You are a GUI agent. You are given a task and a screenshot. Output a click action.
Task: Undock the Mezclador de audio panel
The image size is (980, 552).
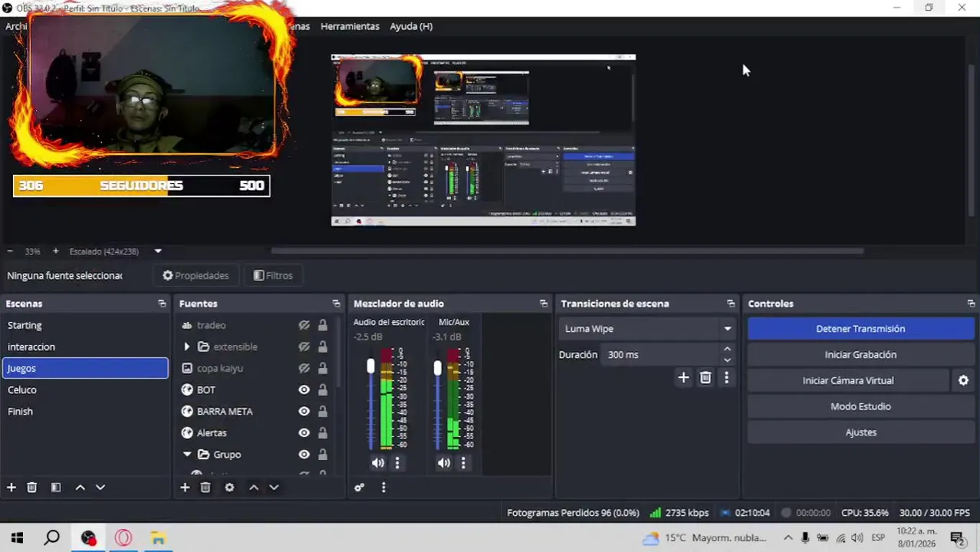544,304
